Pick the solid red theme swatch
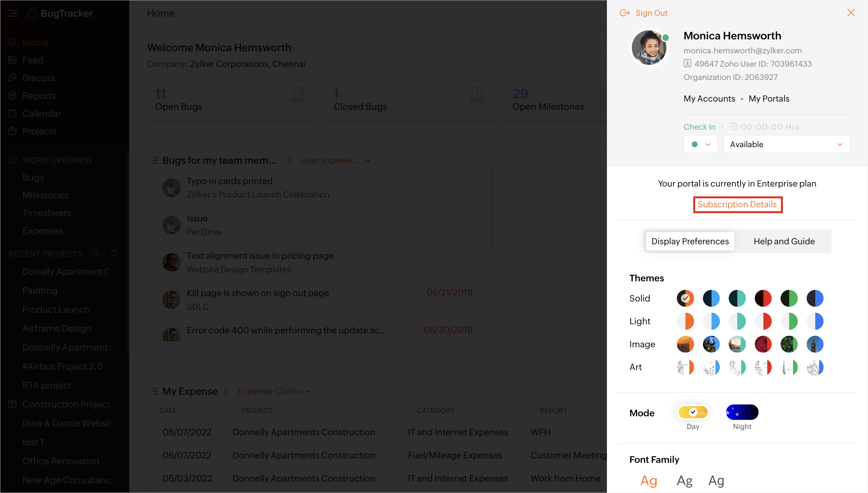 tap(763, 298)
